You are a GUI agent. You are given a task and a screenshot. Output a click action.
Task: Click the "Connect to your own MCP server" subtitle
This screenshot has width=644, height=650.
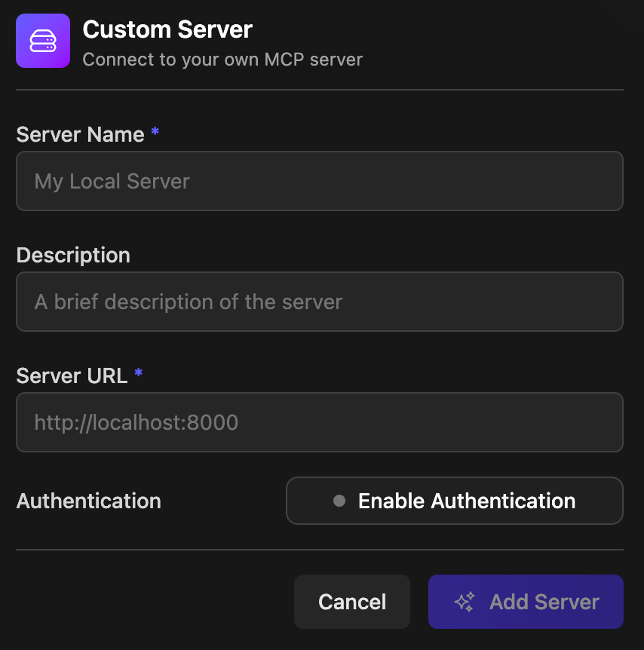point(222,59)
